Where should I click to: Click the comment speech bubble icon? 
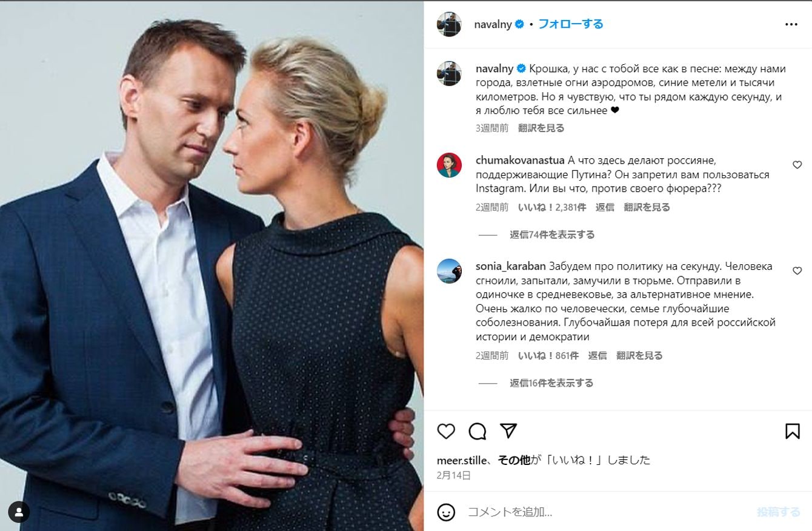[478, 431]
